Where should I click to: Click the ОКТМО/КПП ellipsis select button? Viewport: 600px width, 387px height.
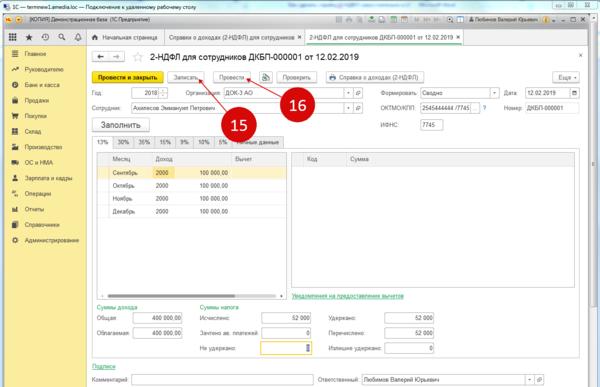click(475, 108)
